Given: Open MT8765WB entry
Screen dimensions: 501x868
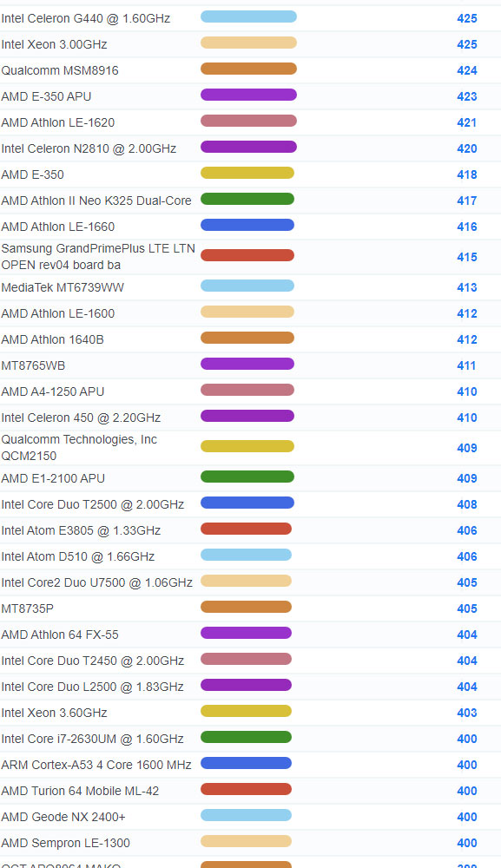Looking at the screenshot, I should coord(33,365).
